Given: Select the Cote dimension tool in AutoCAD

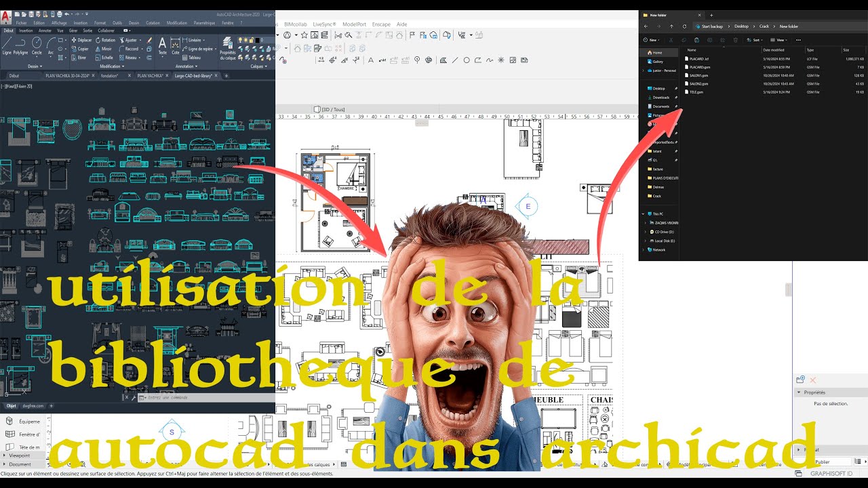Looking at the screenshot, I should pyautogui.click(x=175, y=45).
